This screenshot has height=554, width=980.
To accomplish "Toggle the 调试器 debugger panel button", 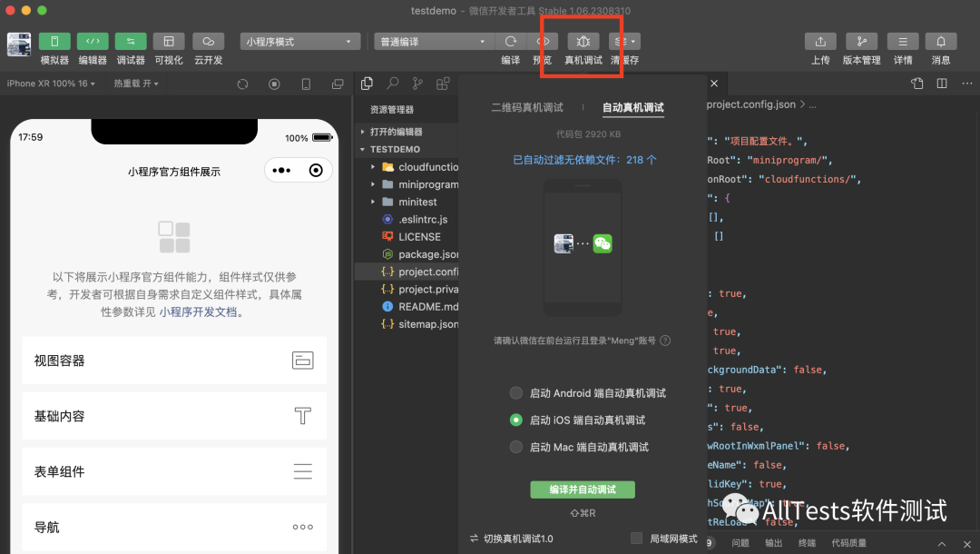I will (131, 41).
